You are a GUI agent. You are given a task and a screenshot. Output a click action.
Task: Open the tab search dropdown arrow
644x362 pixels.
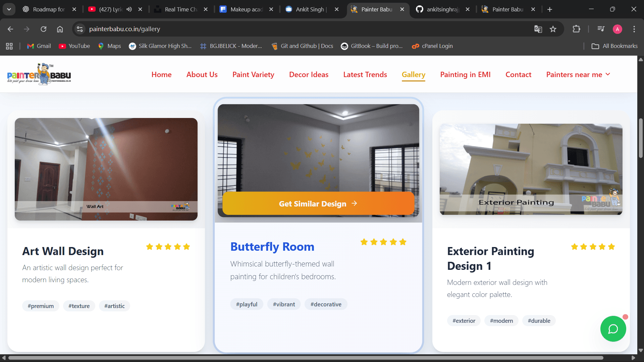(9, 9)
